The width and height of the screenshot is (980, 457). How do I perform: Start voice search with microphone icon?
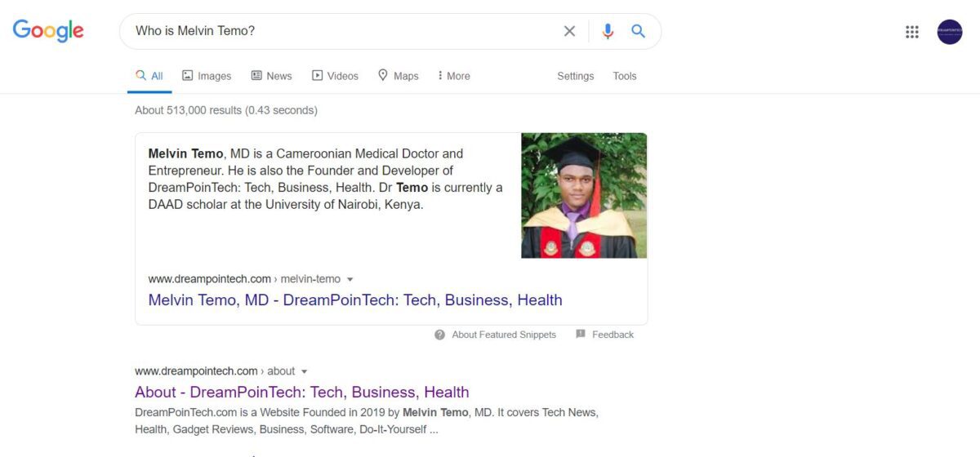pos(608,31)
